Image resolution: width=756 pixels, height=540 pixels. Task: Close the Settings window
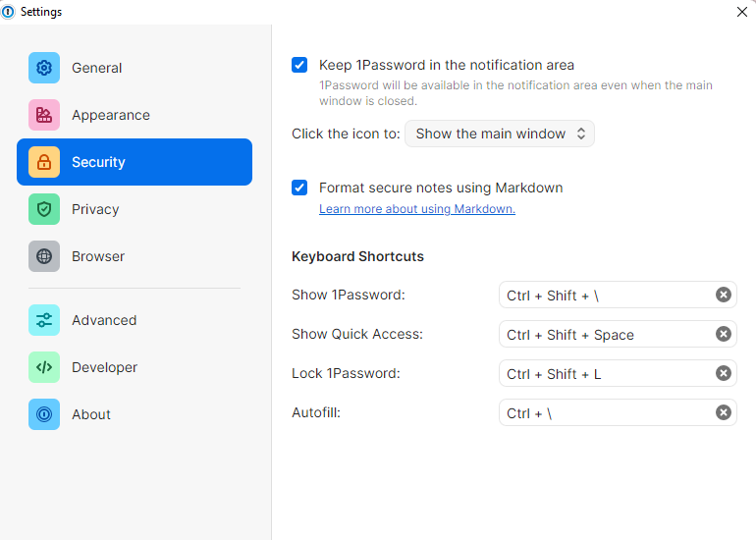[x=742, y=12]
